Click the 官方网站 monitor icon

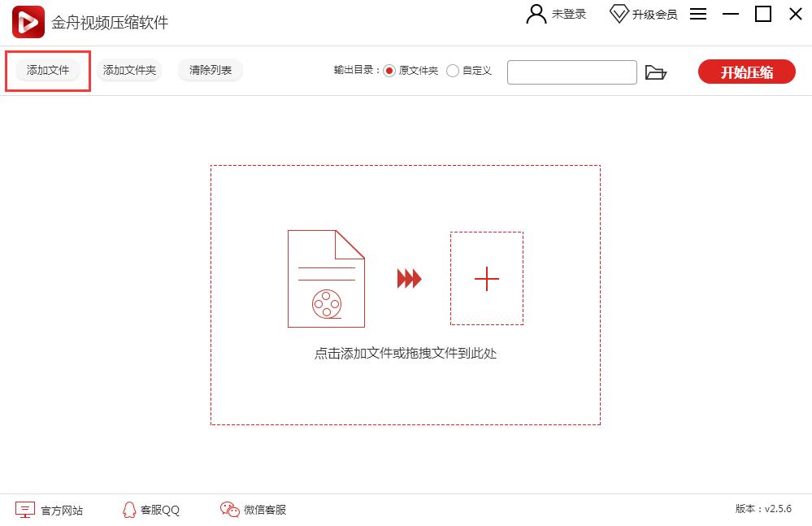coord(25,509)
